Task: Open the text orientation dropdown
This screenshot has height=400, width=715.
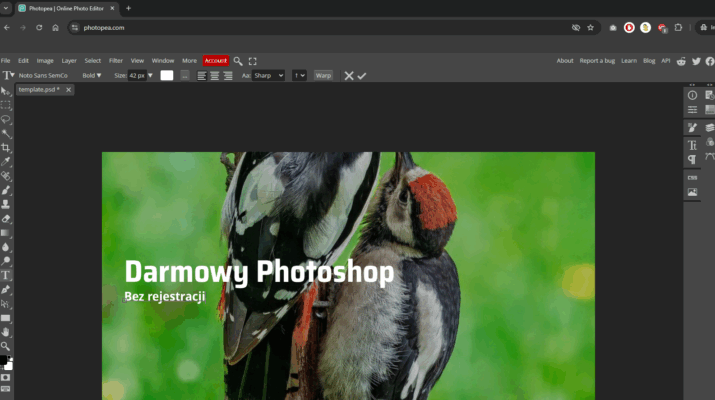Action: pyautogui.click(x=299, y=76)
